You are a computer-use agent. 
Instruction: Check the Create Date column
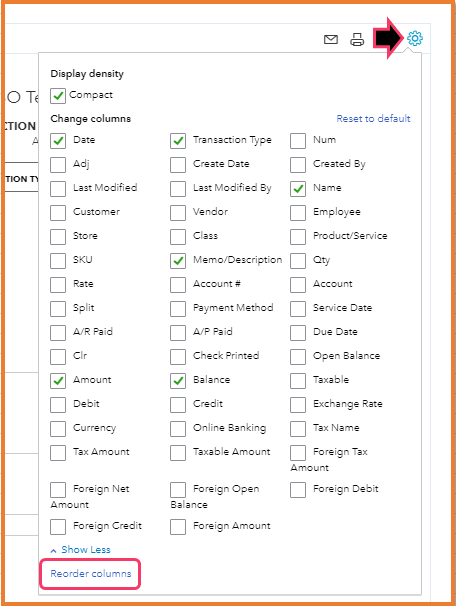point(178,165)
